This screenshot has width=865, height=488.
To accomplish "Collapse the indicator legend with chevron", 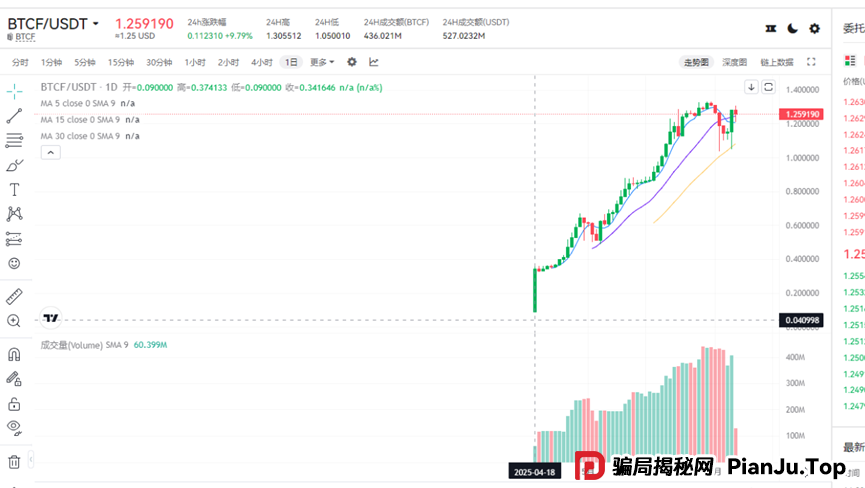I will 50,152.
